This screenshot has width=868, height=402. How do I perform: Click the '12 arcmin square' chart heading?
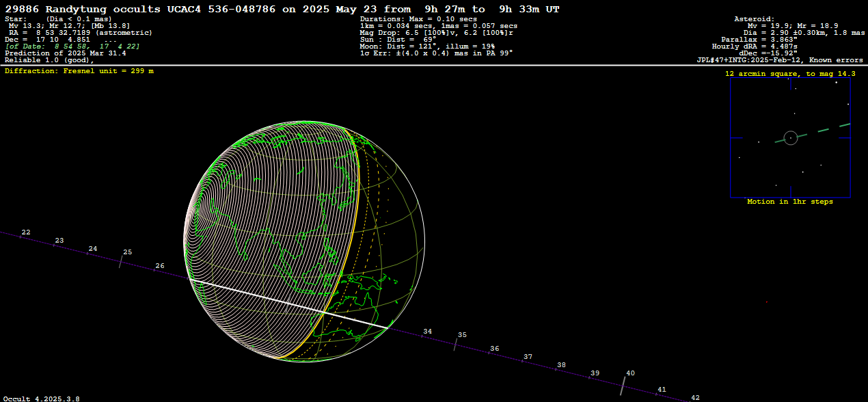790,73
